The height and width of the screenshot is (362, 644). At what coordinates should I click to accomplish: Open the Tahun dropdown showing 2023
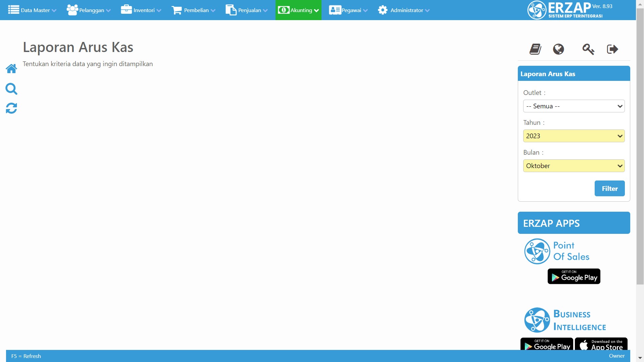(x=574, y=136)
